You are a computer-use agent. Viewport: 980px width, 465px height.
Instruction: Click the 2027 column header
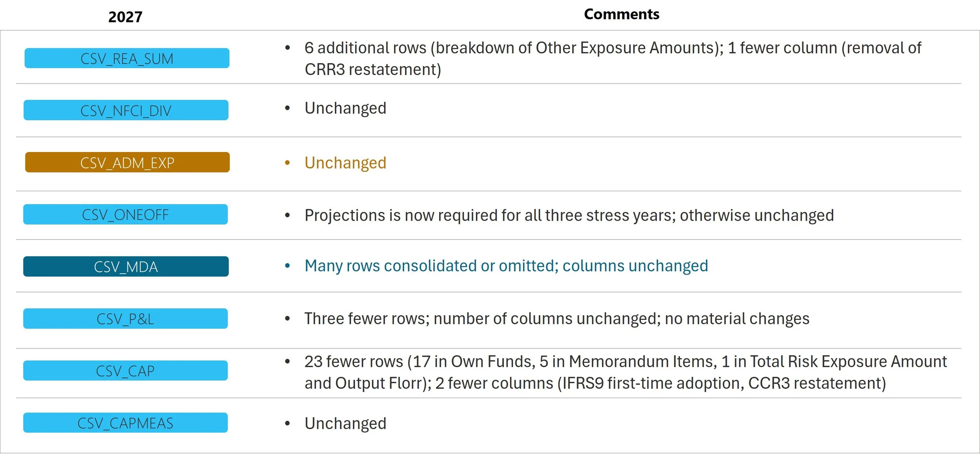coord(125,17)
